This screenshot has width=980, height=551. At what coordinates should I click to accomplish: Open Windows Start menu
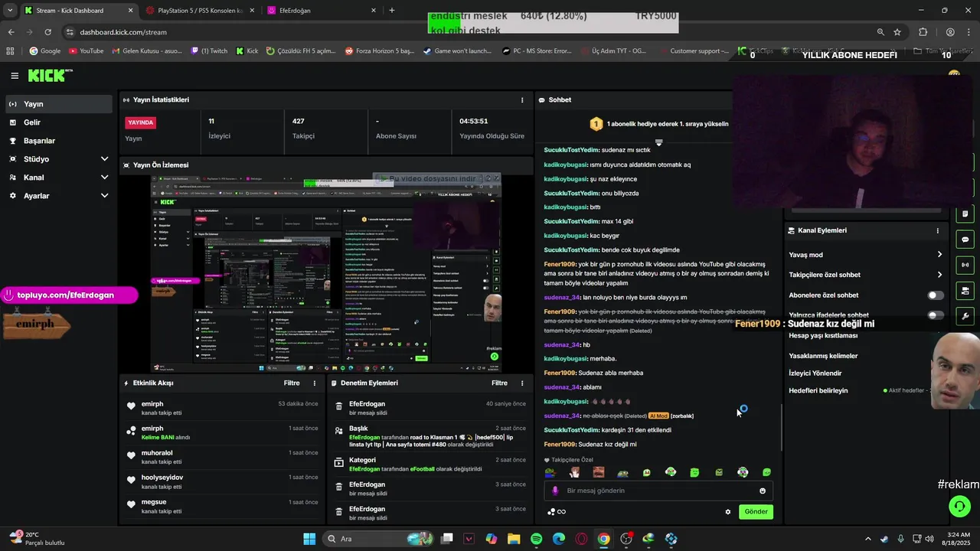(x=309, y=539)
